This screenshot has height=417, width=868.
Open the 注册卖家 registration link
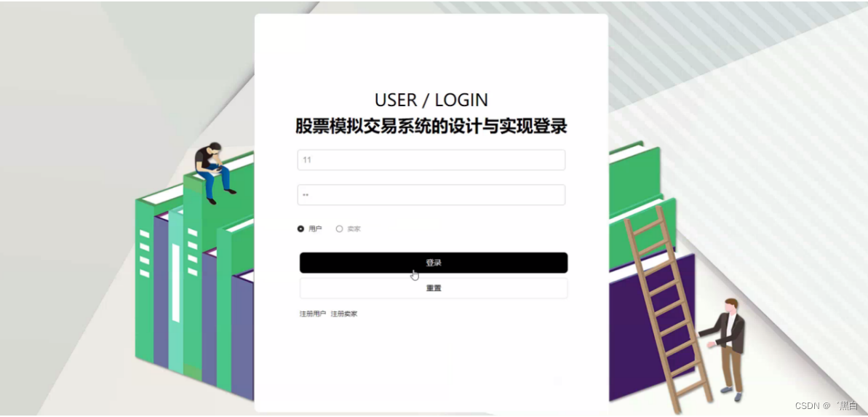[x=343, y=314]
